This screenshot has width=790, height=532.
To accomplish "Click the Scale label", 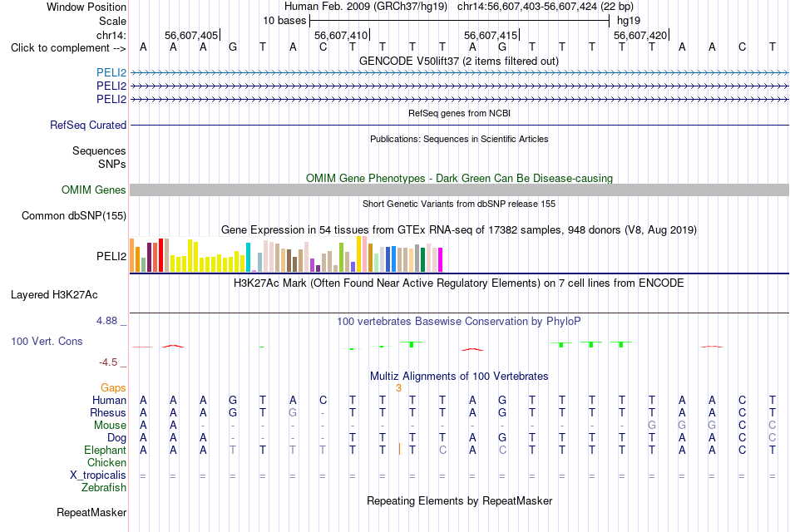I will pos(112,21).
